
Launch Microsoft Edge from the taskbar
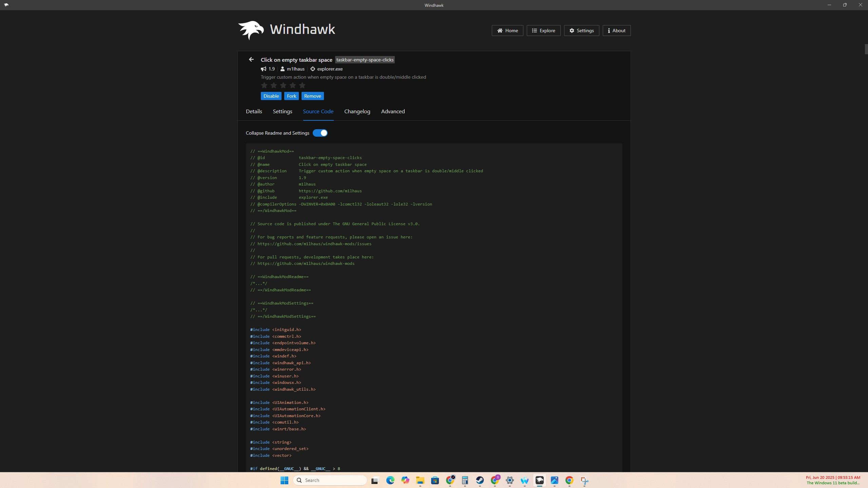pyautogui.click(x=390, y=480)
